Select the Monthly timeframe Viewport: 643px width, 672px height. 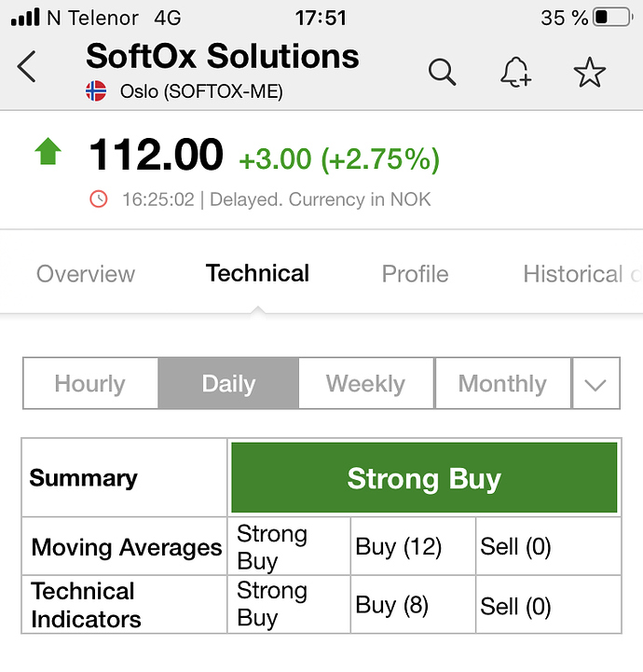502,384
